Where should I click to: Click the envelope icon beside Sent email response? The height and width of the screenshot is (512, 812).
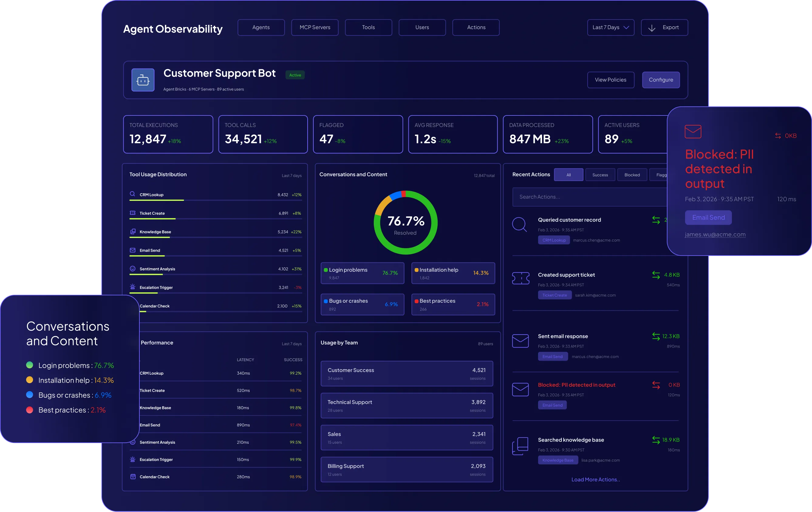520,341
